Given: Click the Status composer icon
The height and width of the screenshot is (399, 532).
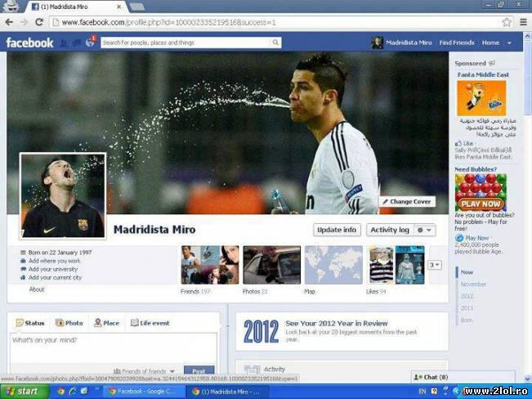Looking at the screenshot, I should [20, 323].
